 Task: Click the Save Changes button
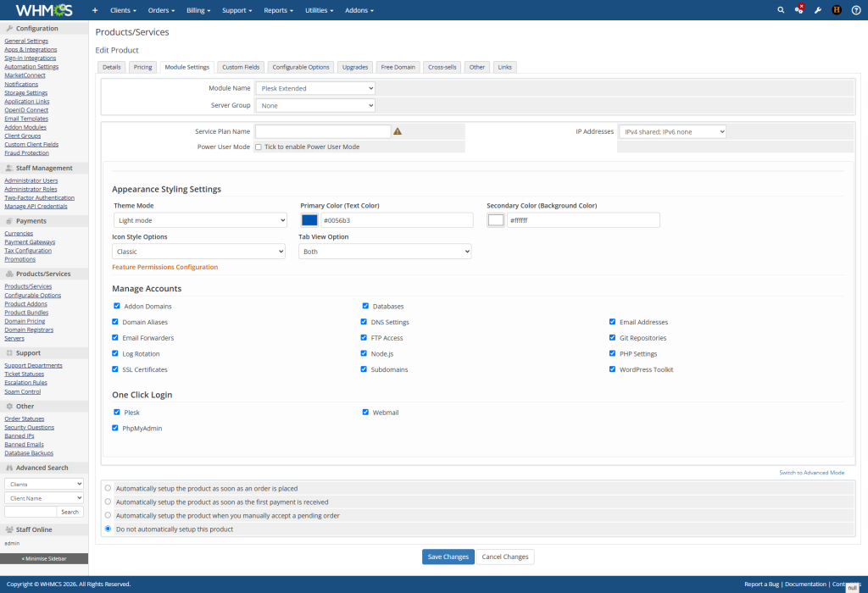click(448, 557)
